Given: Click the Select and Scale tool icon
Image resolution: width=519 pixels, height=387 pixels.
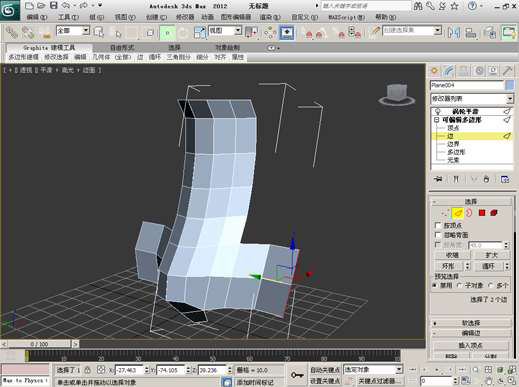Looking at the screenshot, I should (199, 33).
